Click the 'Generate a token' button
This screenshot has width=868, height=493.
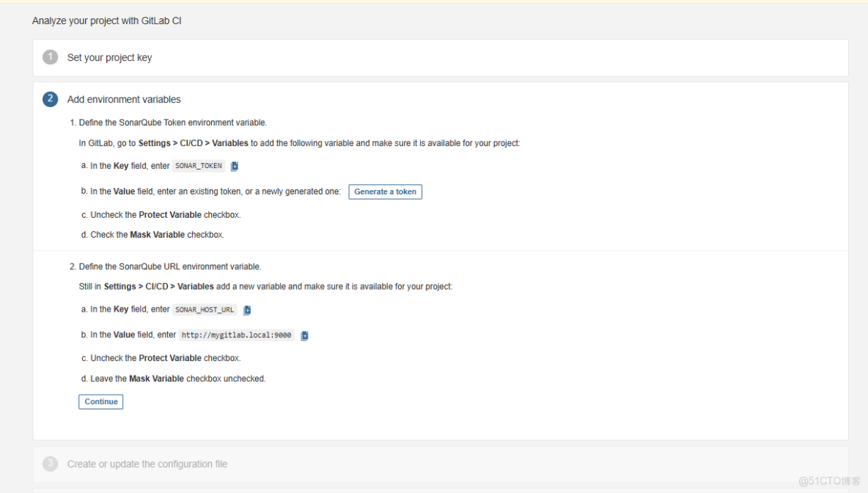(x=385, y=191)
